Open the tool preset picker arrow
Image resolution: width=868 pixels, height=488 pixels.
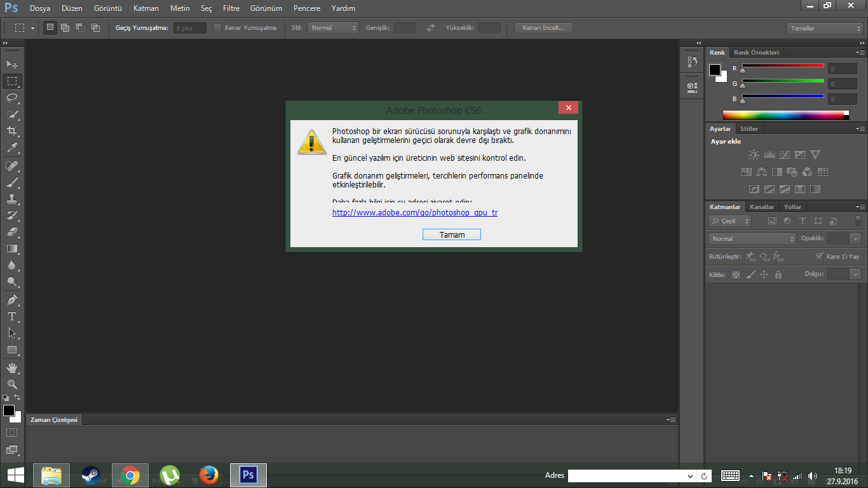(x=34, y=28)
